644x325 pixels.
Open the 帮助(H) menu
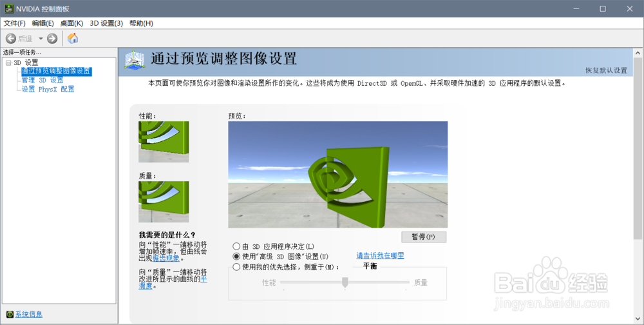click(x=141, y=23)
